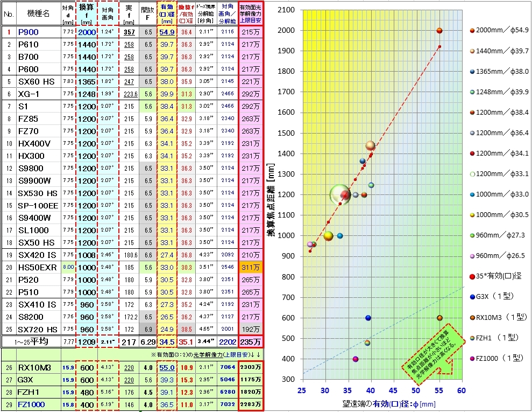
Task: Click the yellow 1000mm bubble on chart
Action: click(x=328, y=236)
